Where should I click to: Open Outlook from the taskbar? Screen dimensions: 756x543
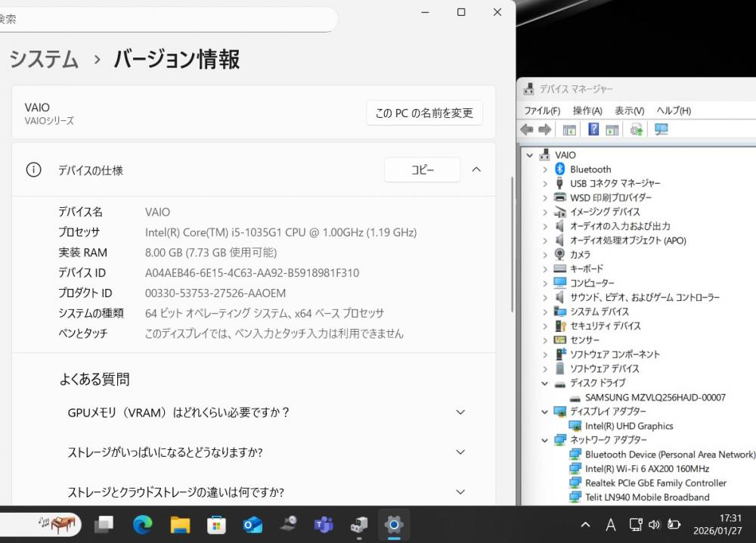point(253,524)
